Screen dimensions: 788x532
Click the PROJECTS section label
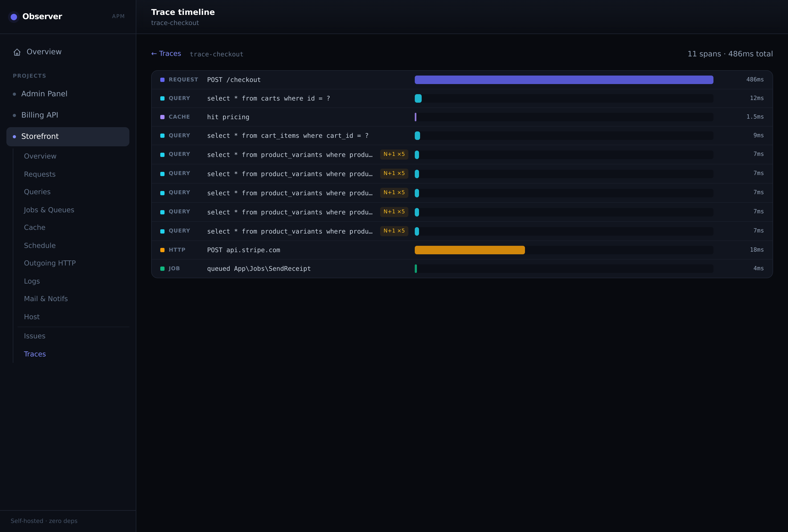[30, 76]
